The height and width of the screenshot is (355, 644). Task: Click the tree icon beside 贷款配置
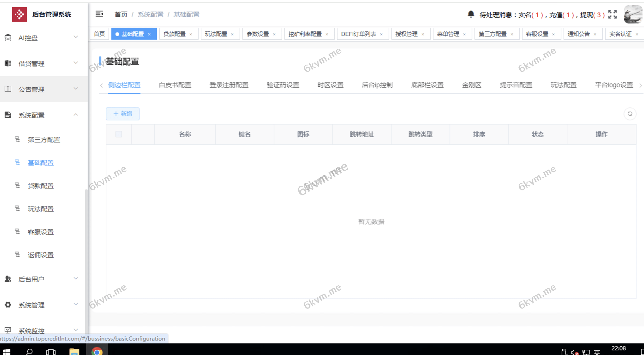(x=17, y=185)
